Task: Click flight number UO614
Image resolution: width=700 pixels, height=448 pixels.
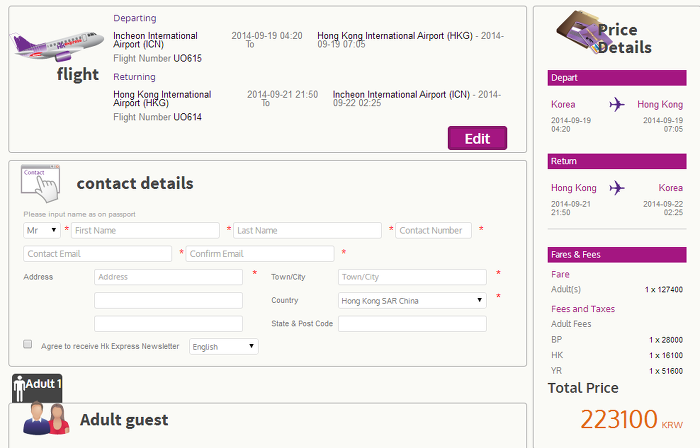Action: click(x=188, y=117)
